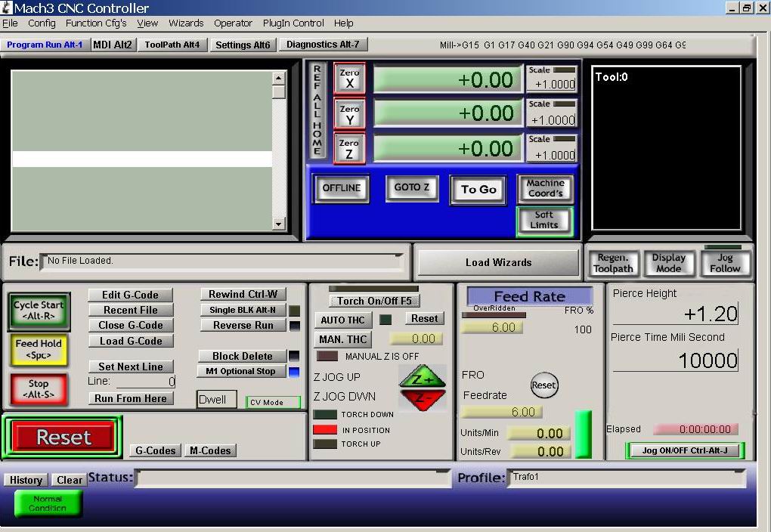Click the Rewind Ctrl-W button

tap(243, 295)
